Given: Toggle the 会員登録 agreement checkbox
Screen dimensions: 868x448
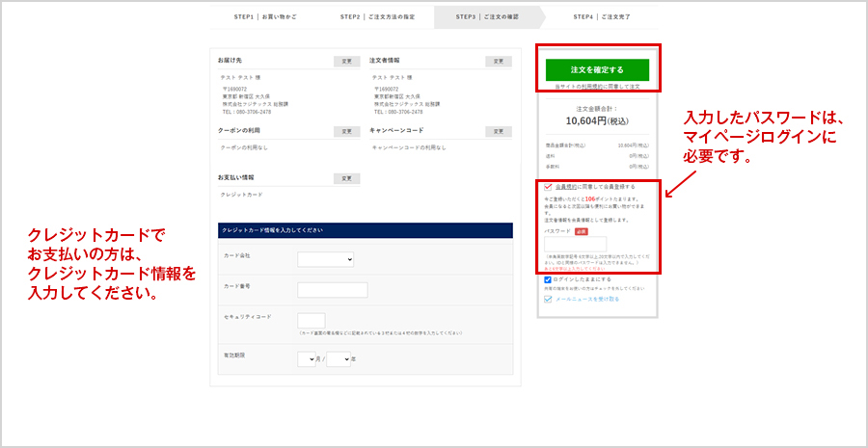Looking at the screenshot, I should point(549,187).
